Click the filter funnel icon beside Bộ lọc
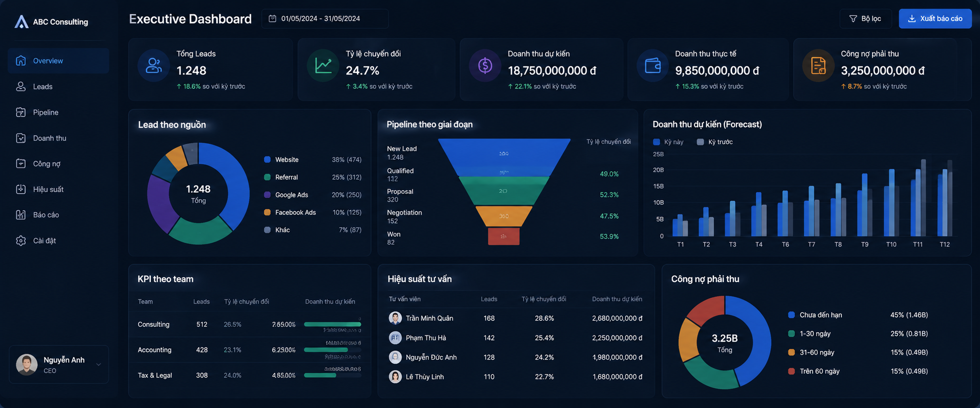The image size is (980, 408). tap(853, 19)
